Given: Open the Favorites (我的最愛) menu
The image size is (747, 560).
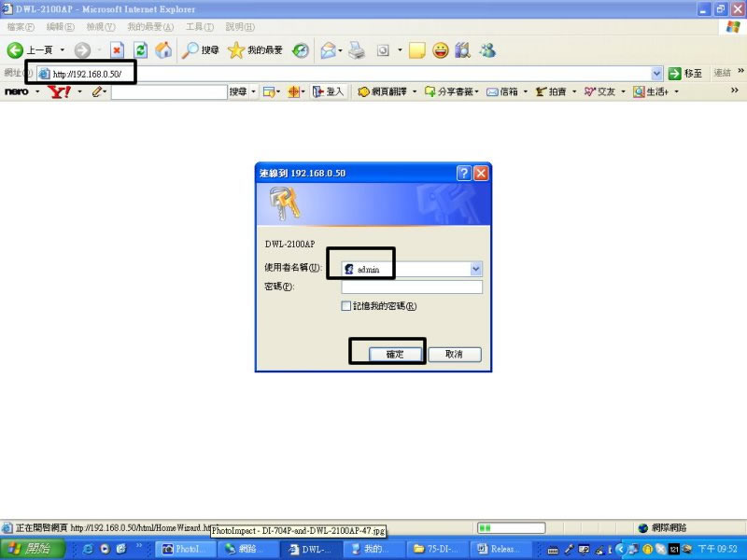Looking at the screenshot, I should (x=150, y=27).
